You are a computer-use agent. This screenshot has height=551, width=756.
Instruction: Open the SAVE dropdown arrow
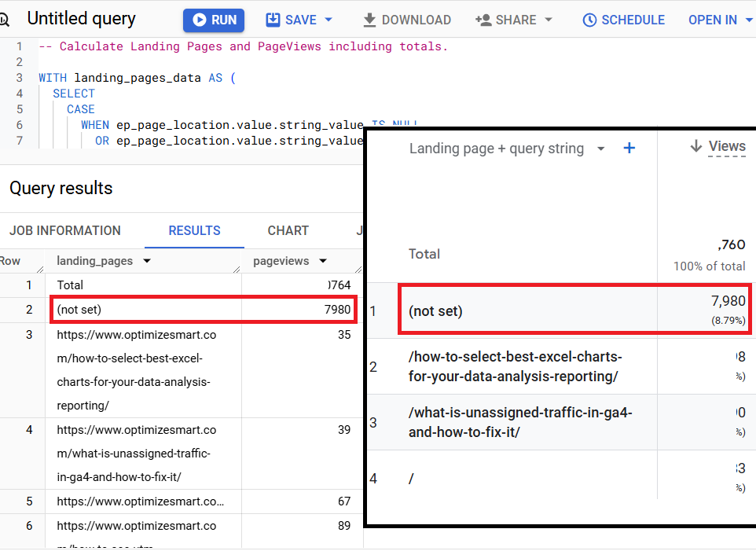point(328,20)
